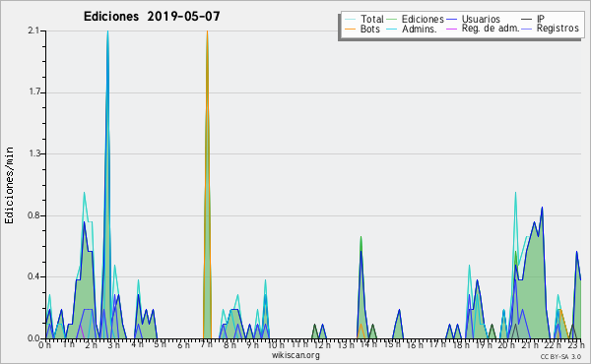This screenshot has height=364, width=591.
Task: Click the '23 h' x-axis label
Action: 576,344
